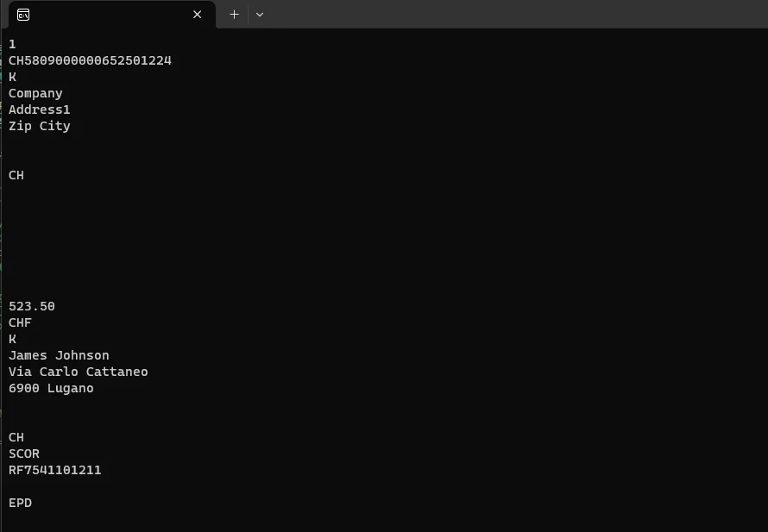Click the 'Address1' output line
This screenshot has height=532, width=768.
[39, 110]
